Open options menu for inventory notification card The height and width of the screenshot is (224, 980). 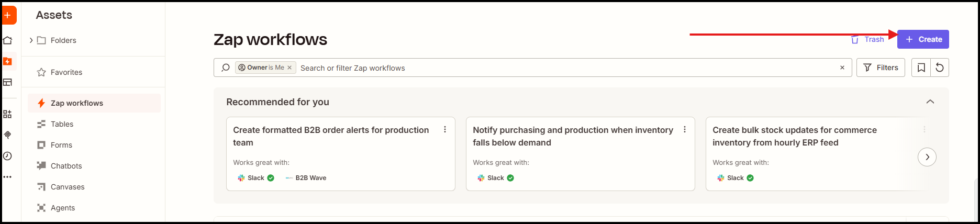pyautogui.click(x=685, y=129)
